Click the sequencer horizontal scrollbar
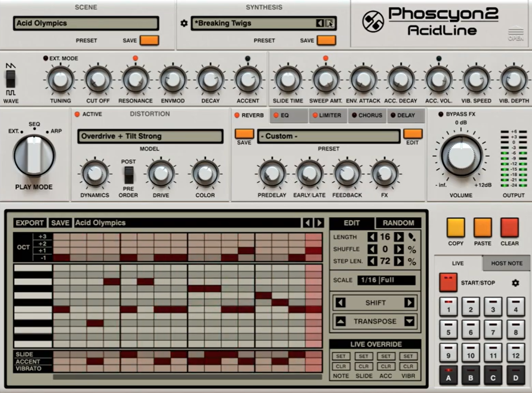Screen dimensions: 532x393 (188, 377)
